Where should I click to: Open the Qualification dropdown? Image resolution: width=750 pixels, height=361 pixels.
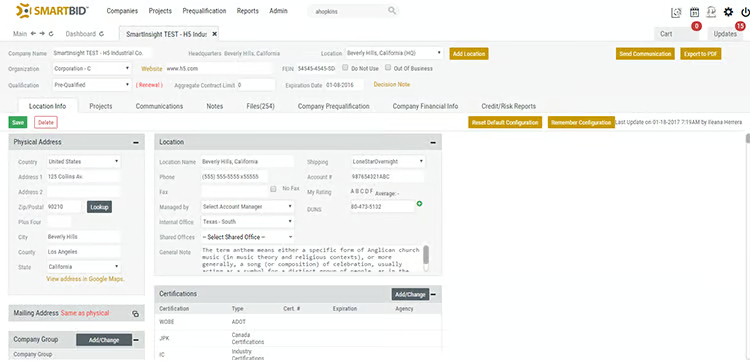point(91,85)
